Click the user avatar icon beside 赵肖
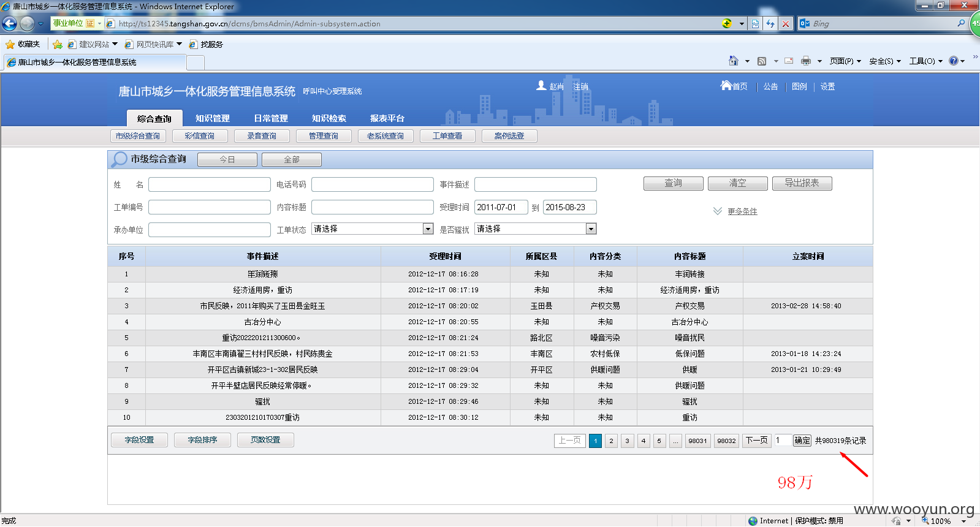 pyautogui.click(x=541, y=86)
